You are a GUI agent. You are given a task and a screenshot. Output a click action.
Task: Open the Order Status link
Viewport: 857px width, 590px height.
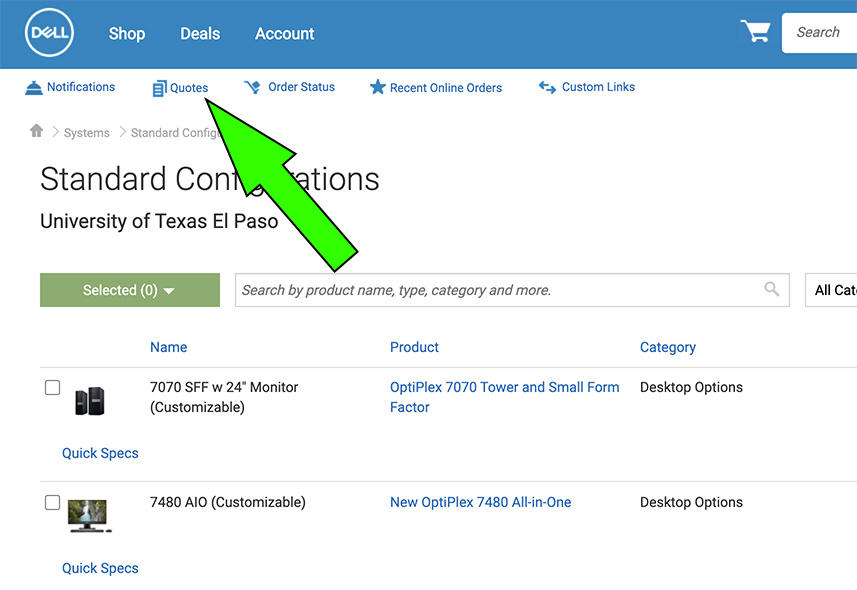(302, 87)
